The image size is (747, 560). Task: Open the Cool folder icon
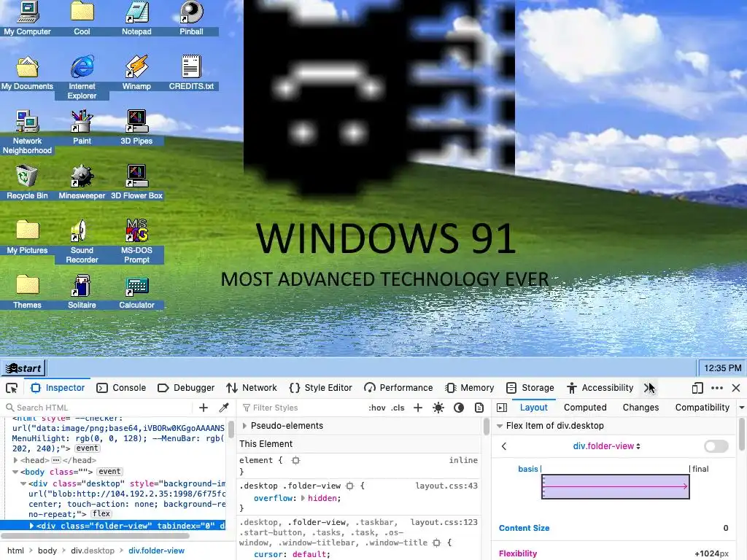[82, 17]
